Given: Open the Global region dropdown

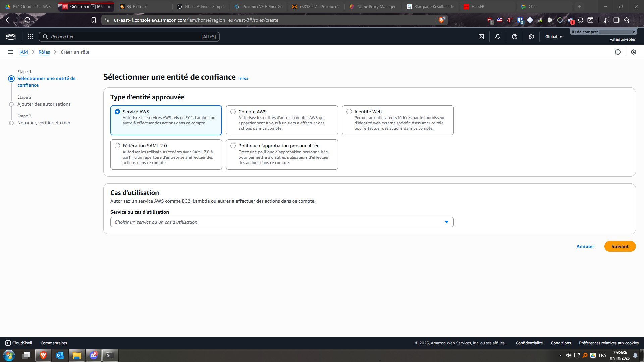Looking at the screenshot, I should pyautogui.click(x=553, y=37).
